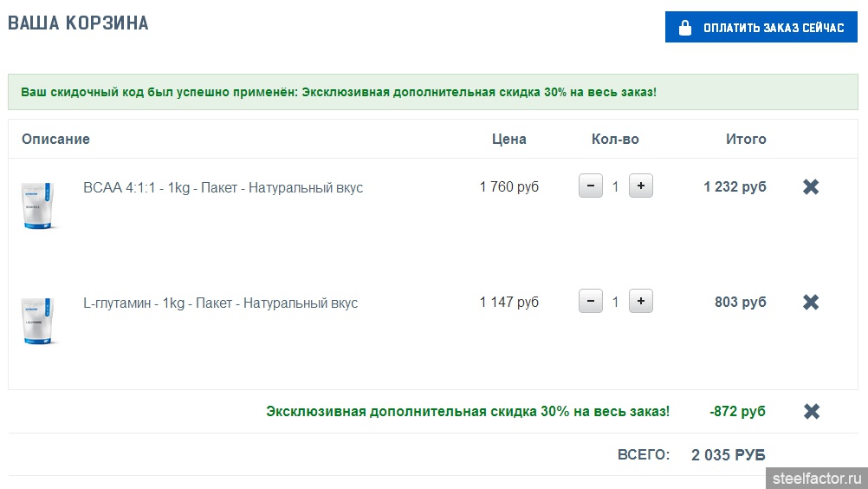
Task: Click the Описание column header
Action: [55, 139]
